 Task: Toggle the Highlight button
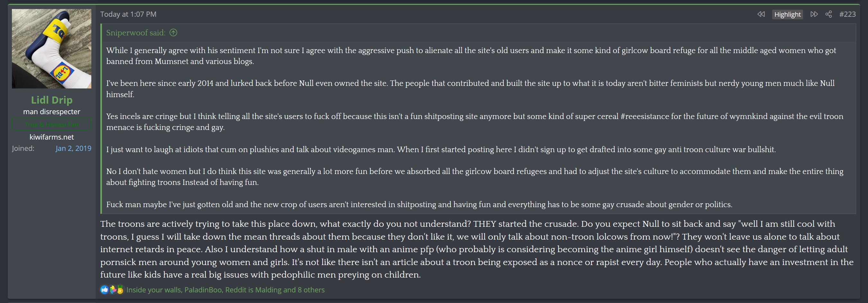tap(787, 14)
